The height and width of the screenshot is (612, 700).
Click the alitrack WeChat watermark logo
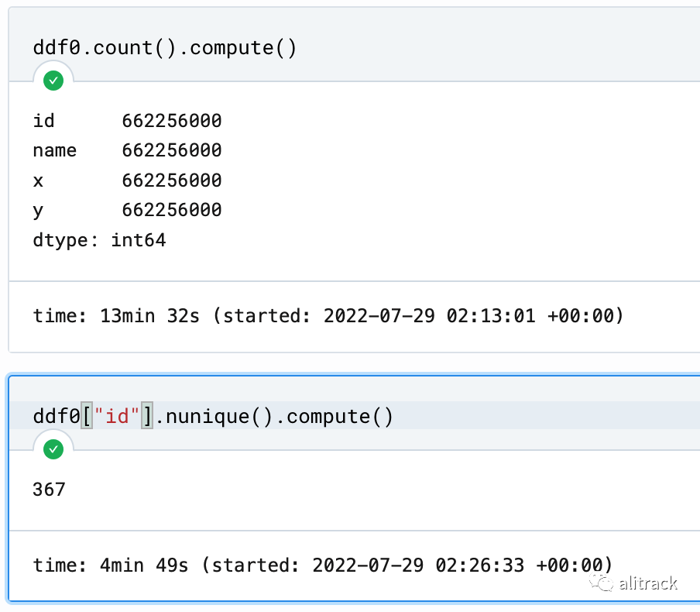tap(602, 583)
